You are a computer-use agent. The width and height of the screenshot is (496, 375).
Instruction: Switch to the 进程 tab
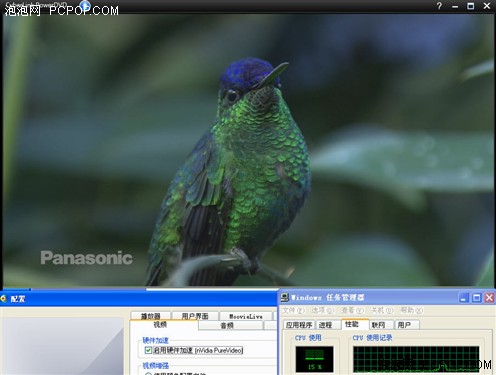pos(325,325)
